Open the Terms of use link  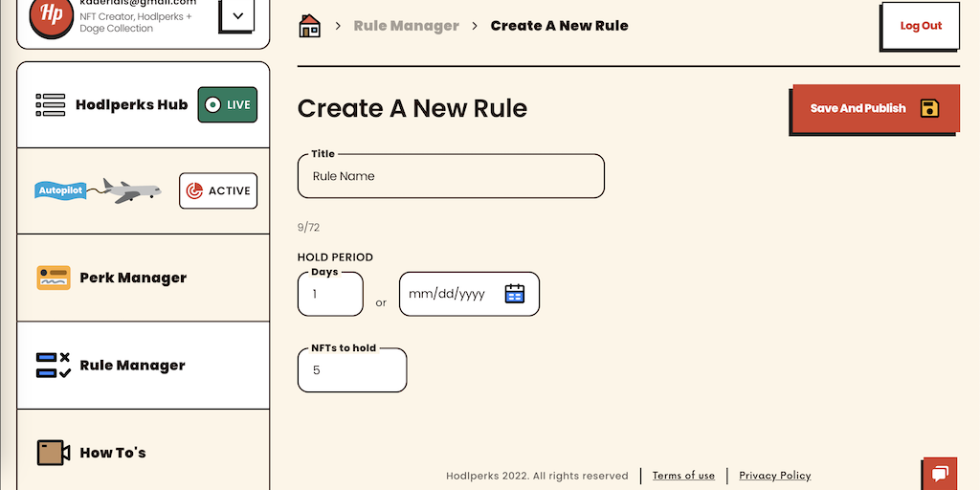pos(683,476)
